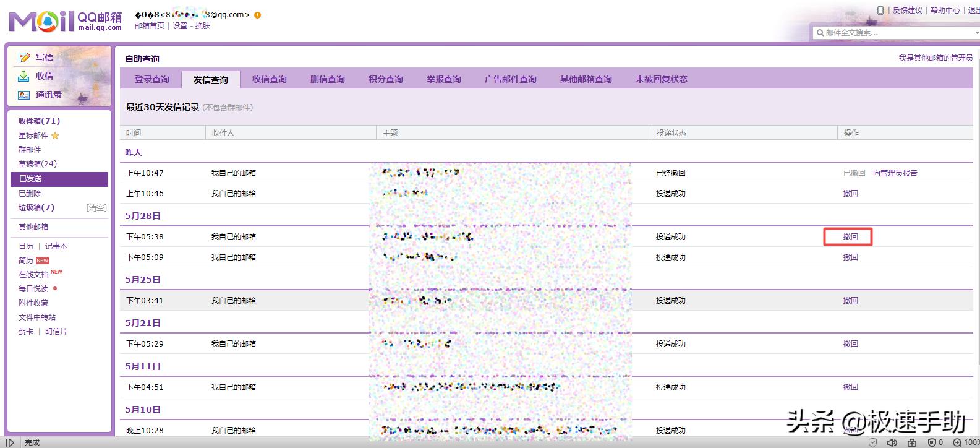Click the 反馈建议 feedback link
980x448 pixels.
tap(907, 11)
